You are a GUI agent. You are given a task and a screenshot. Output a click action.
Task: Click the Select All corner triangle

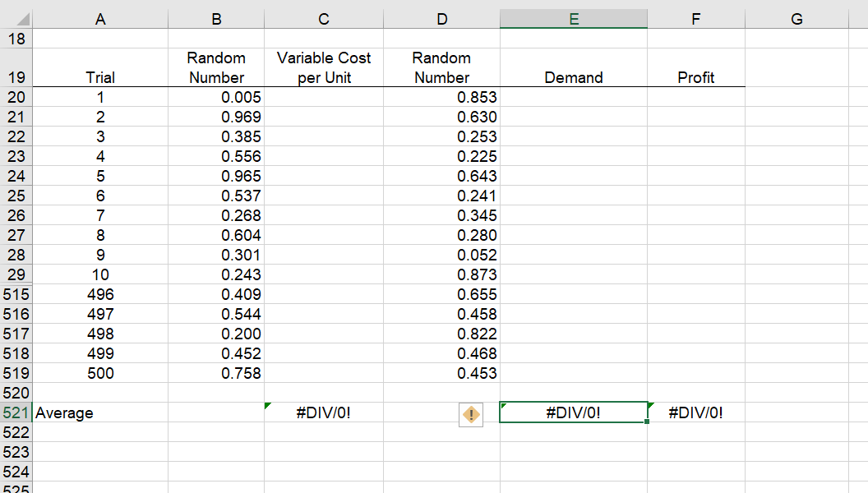point(23,20)
